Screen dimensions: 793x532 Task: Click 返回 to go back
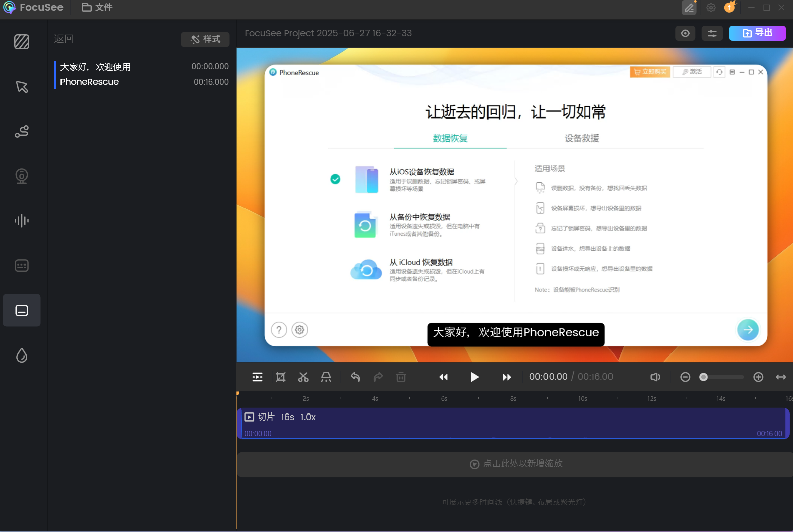tap(64, 39)
